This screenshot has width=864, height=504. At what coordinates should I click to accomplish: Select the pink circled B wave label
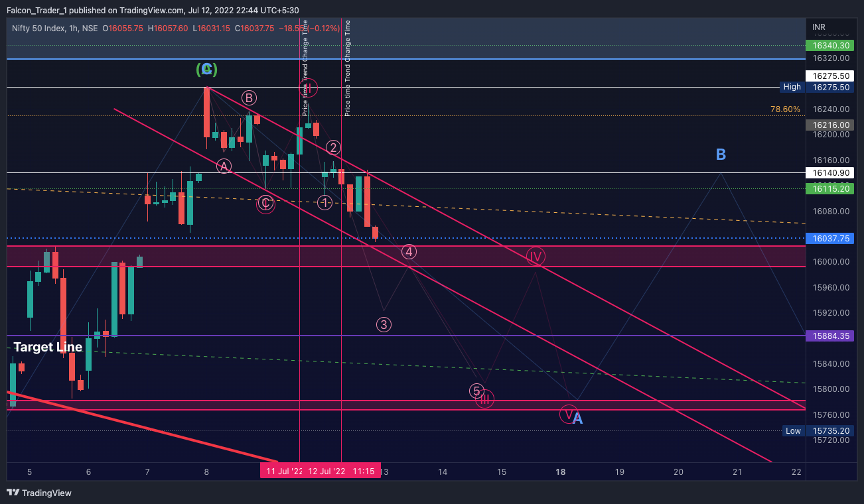click(249, 98)
